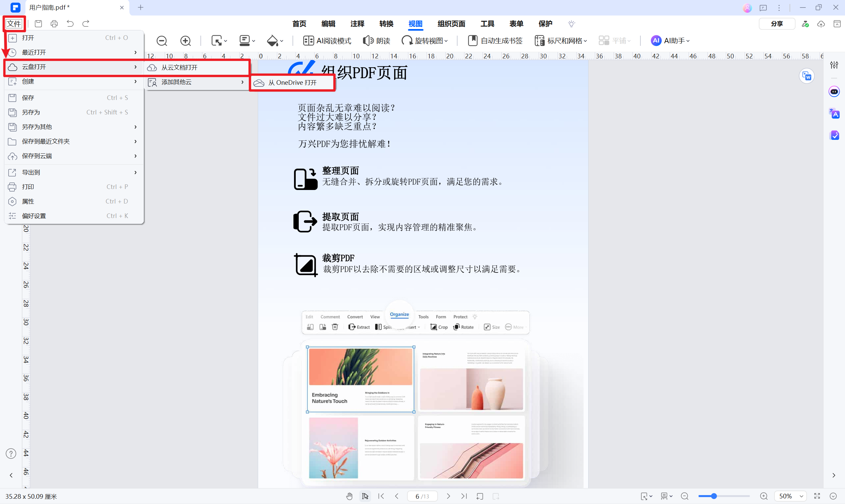Screen dimensions: 845x504
Task: Click the 分享 share button
Action: (x=777, y=23)
